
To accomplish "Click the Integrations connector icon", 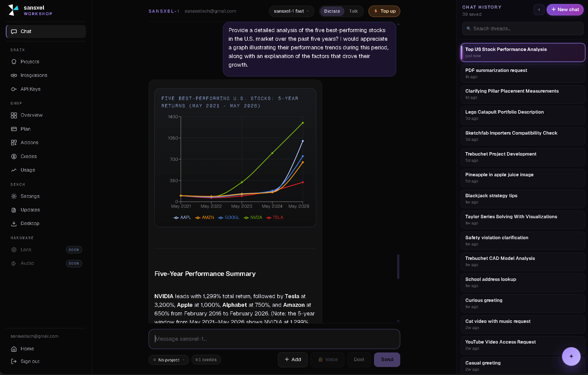I will point(14,75).
